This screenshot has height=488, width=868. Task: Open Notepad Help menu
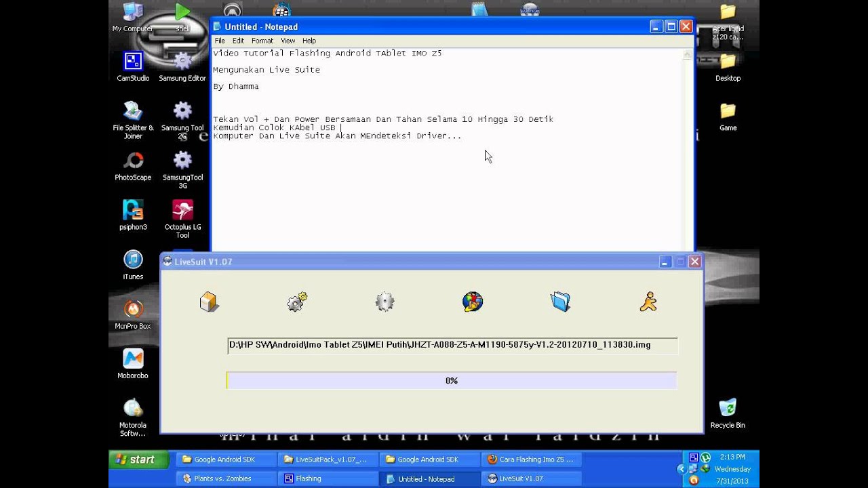[309, 41]
